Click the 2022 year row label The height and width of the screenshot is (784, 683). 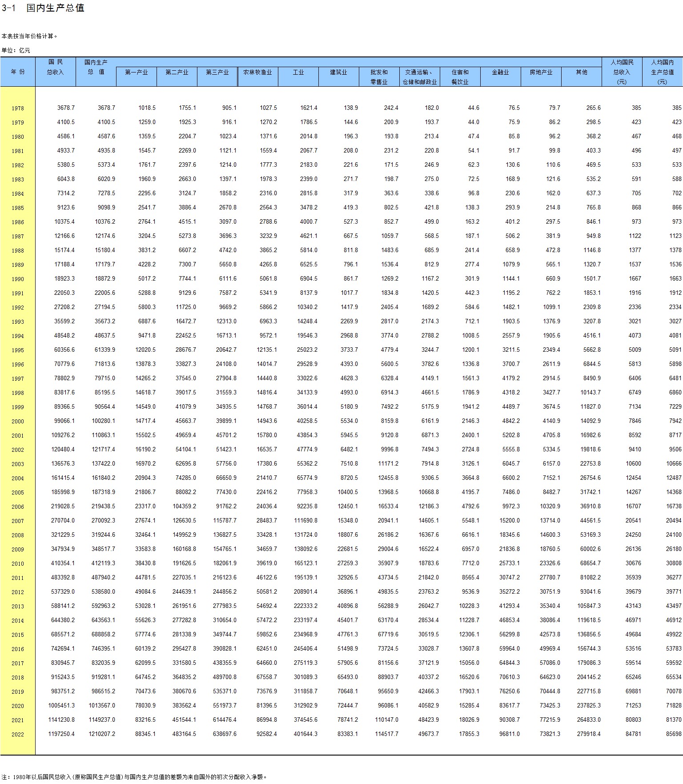pyautogui.click(x=18, y=735)
